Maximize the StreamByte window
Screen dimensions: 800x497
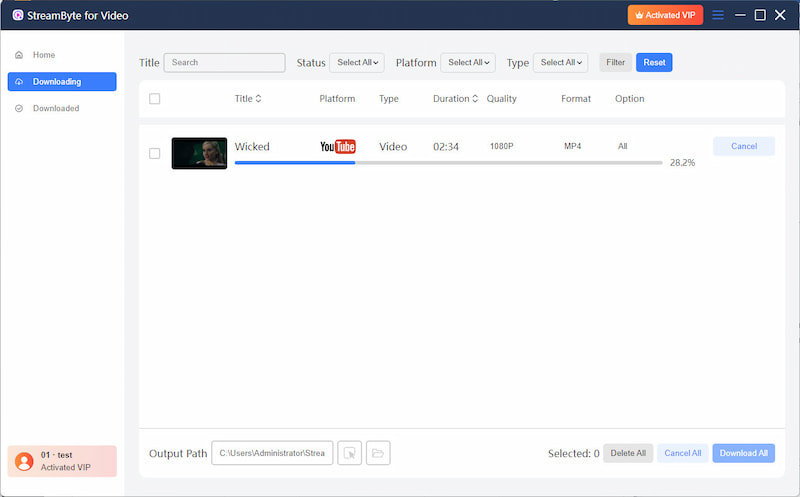point(760,15)
